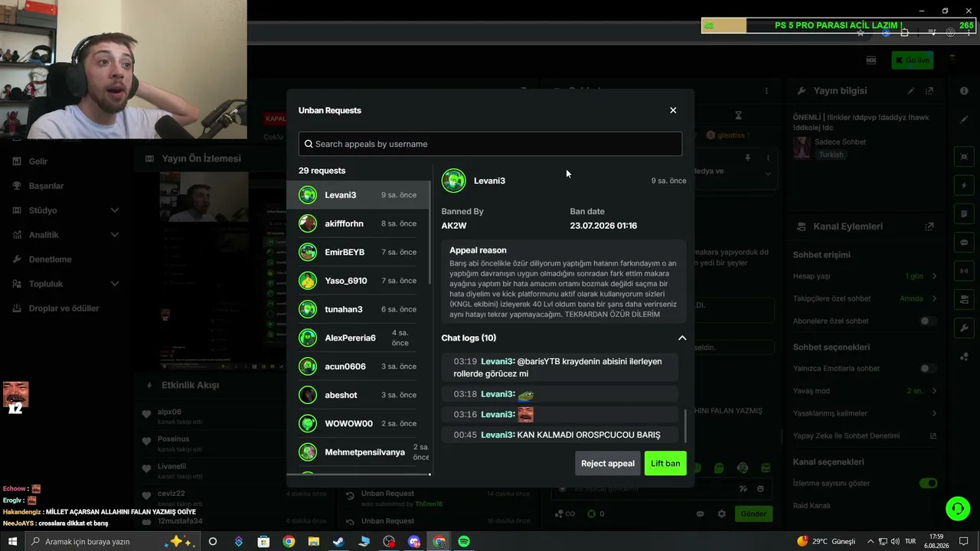
Task: Select the Yaso_6910 request row
Action: pyautogui.click(x=358, y=281)
